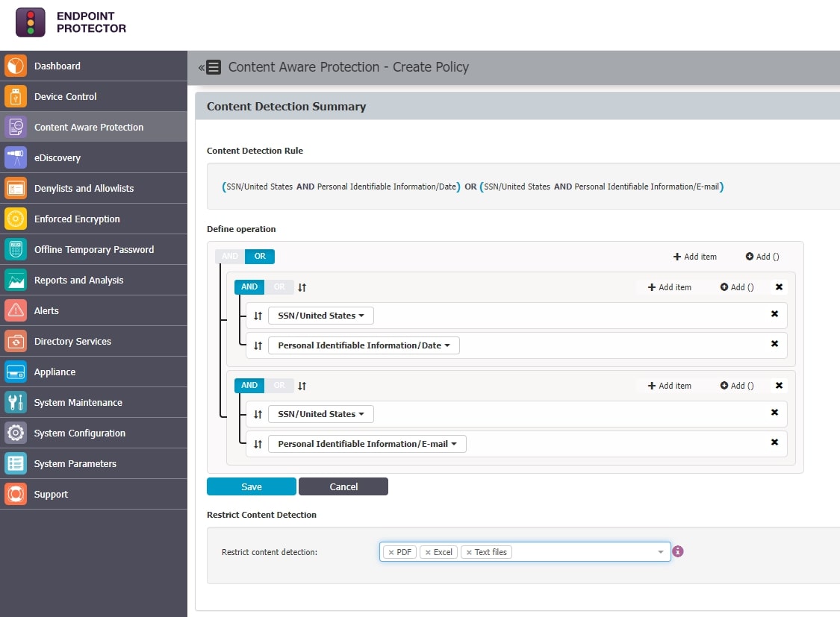840x617 pixels.
Task: Click Add item in the top operation group
Action: 694,256
